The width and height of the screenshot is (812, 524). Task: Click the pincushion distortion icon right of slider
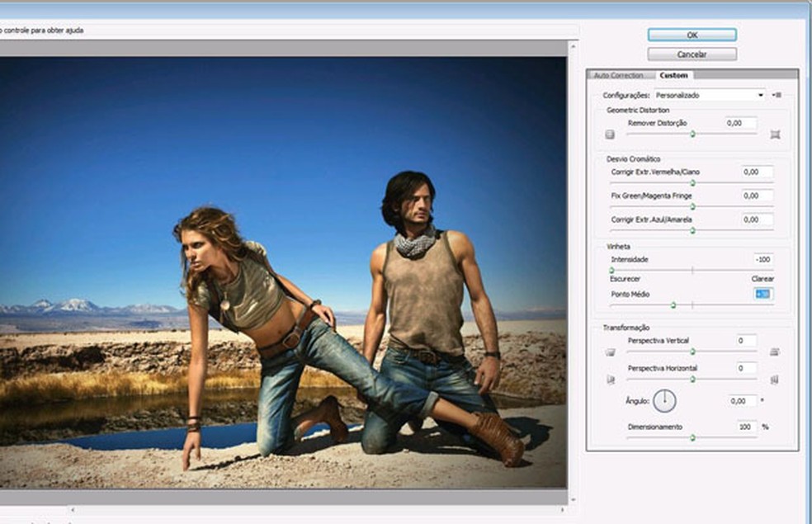[x=775, y=135]
